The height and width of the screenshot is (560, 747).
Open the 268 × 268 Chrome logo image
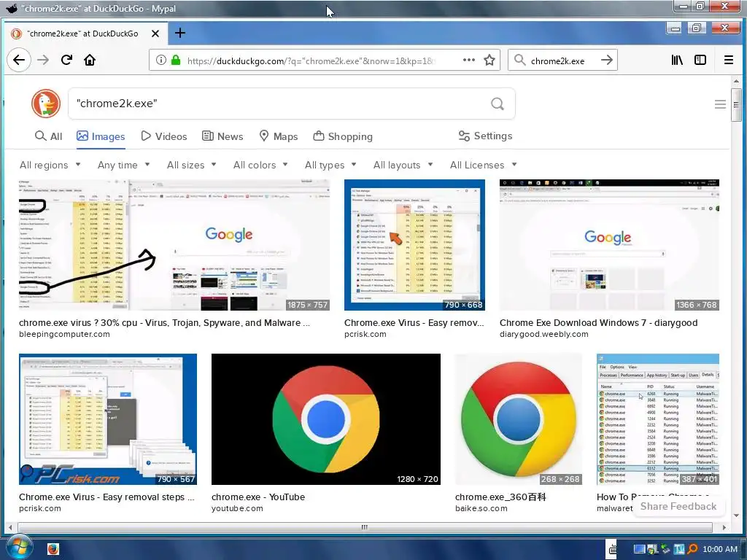(519, 419)
